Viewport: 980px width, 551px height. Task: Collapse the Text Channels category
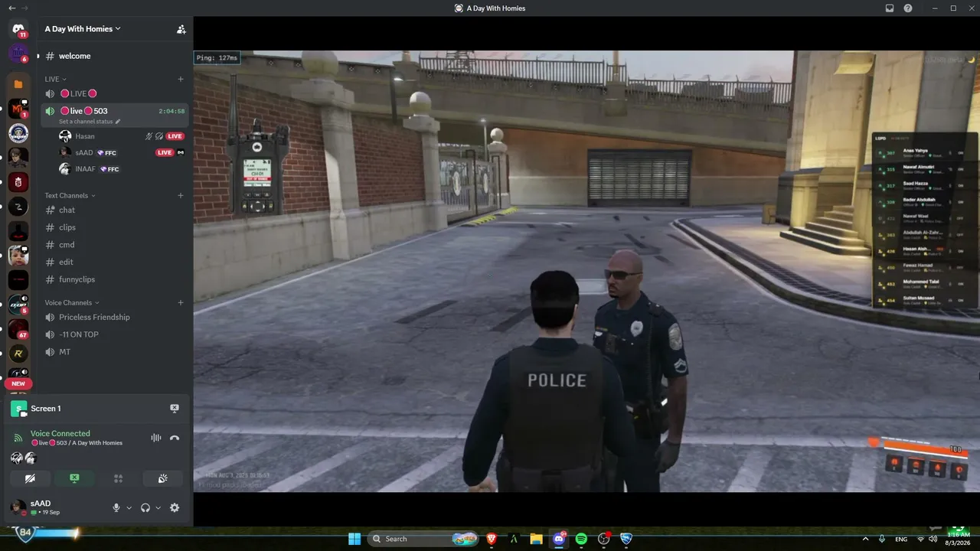coord(69,195)
